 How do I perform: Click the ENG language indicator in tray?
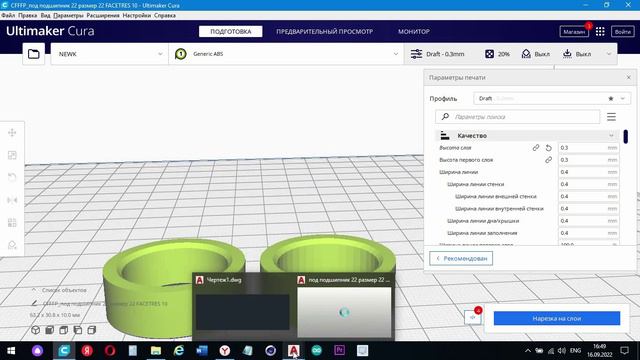pyautogui.click(x=575, y=351)
